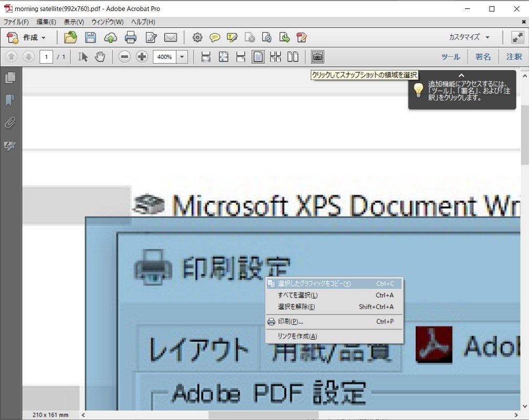Print the file using the printer toolbar icon

(x=131, y=37)
